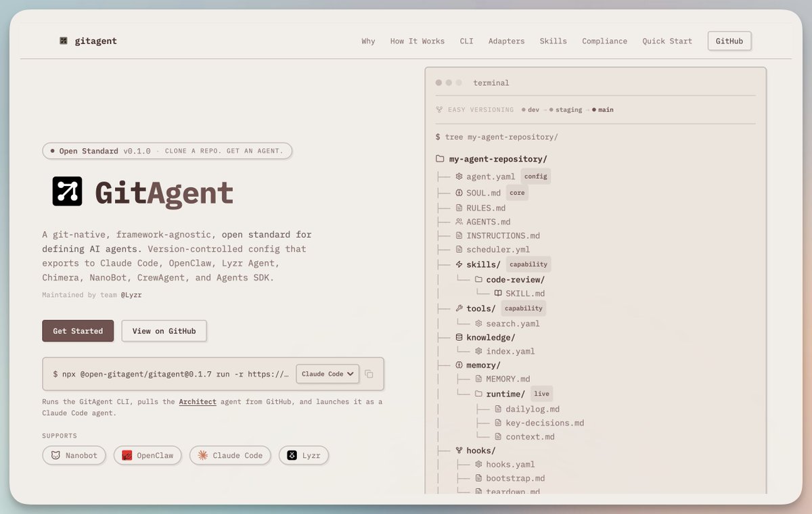Click the lightning icon beside skills/

[459, 264]
